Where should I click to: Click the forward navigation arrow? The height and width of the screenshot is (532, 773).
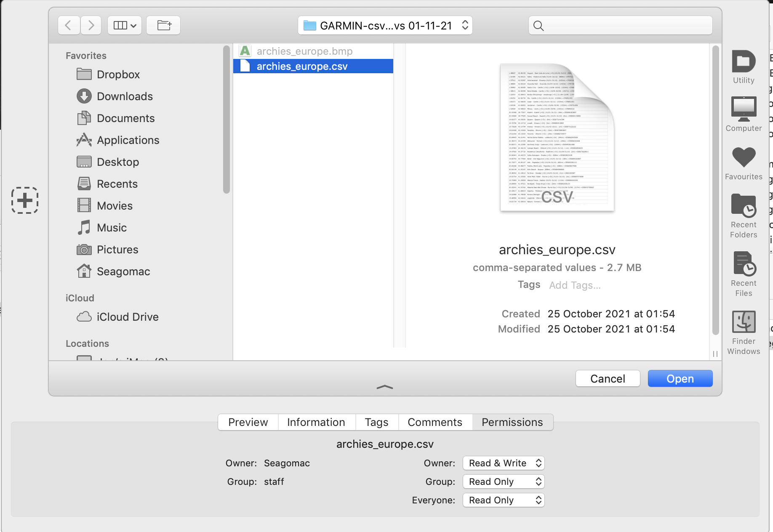91,26
